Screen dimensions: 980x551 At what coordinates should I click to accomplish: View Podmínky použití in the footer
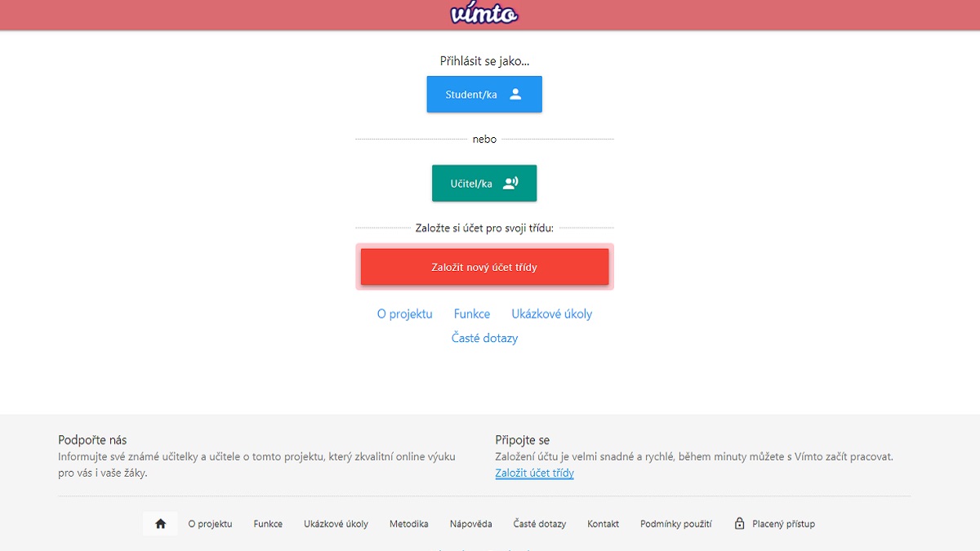pos(676,523)
